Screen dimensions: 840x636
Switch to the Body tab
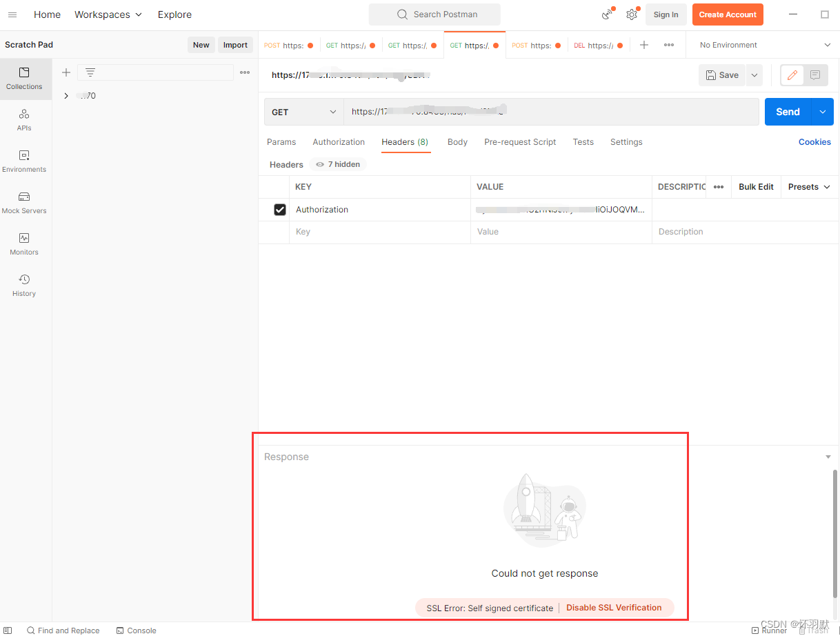pyautogui.click(x=457, y=142)
